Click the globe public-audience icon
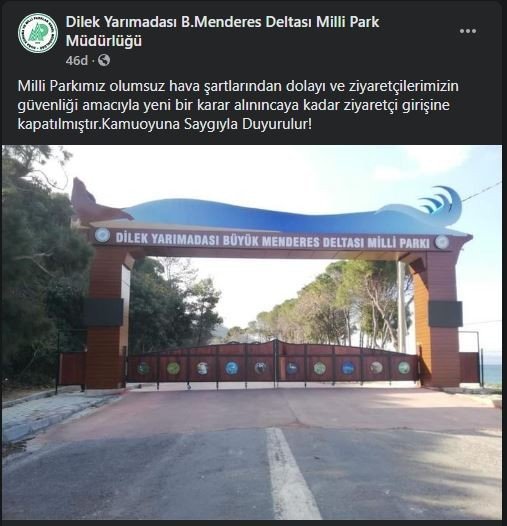This screenshot has width=507, height=526. [104, 60]
